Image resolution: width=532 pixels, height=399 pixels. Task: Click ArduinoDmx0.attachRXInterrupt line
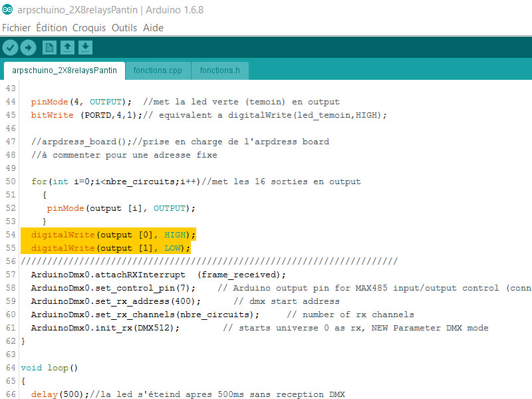[x=158, y=275]
